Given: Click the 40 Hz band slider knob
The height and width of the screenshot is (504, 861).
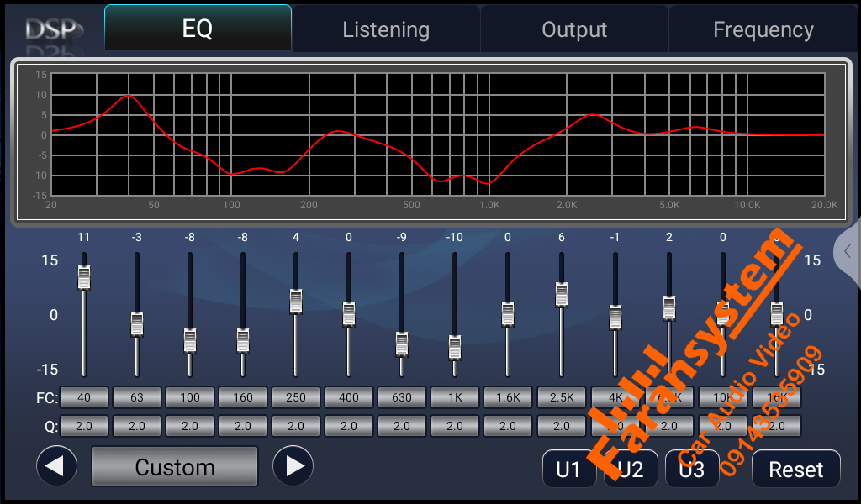Looking at the screenshot, I should [84, 277].
